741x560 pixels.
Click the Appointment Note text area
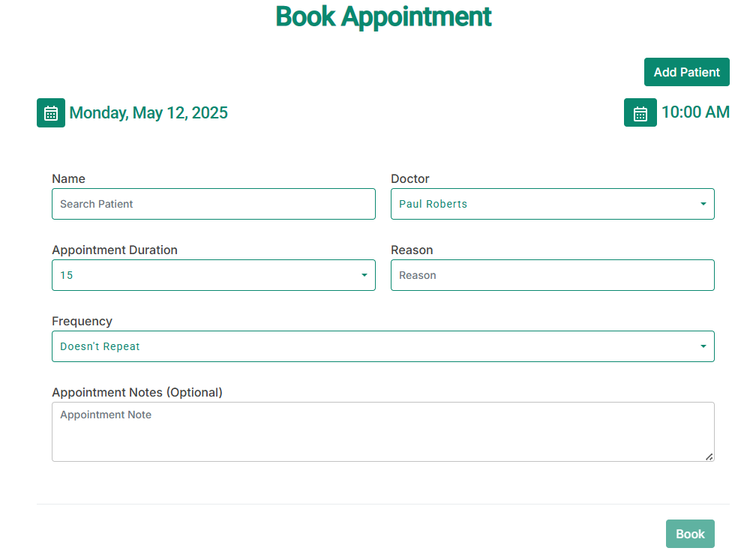(383, 432)
